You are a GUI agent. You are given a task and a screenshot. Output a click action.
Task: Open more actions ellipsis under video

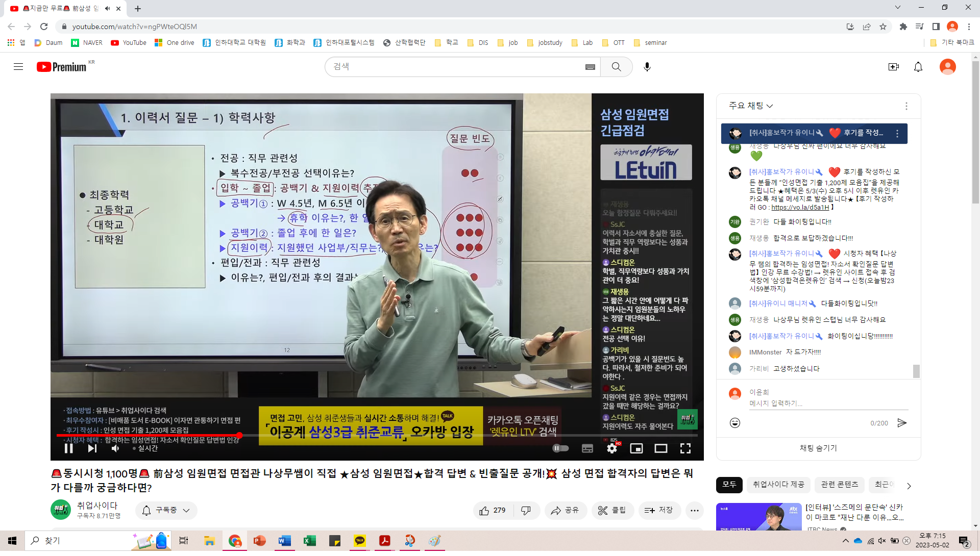695,511
